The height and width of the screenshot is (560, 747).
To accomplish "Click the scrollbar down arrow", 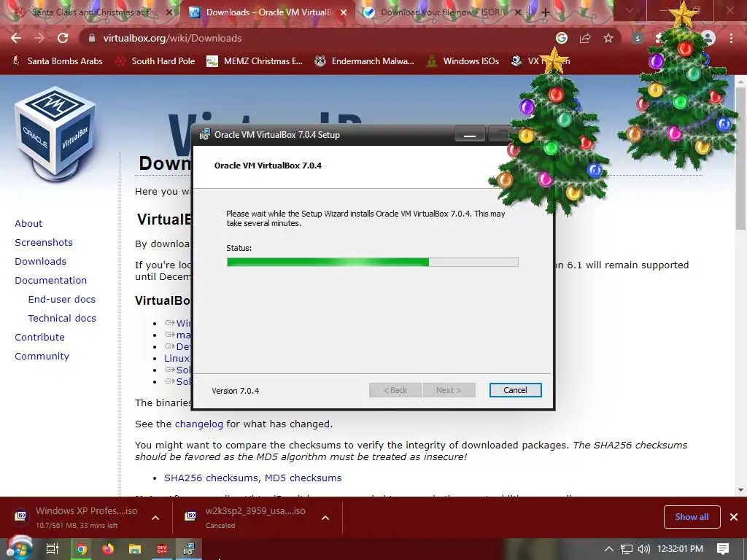I will coord(740,490).
